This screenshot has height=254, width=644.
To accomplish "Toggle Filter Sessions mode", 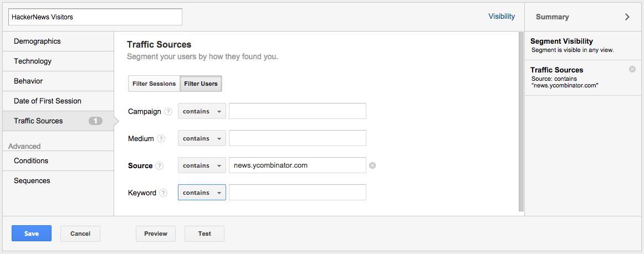I will pos(154,84).
